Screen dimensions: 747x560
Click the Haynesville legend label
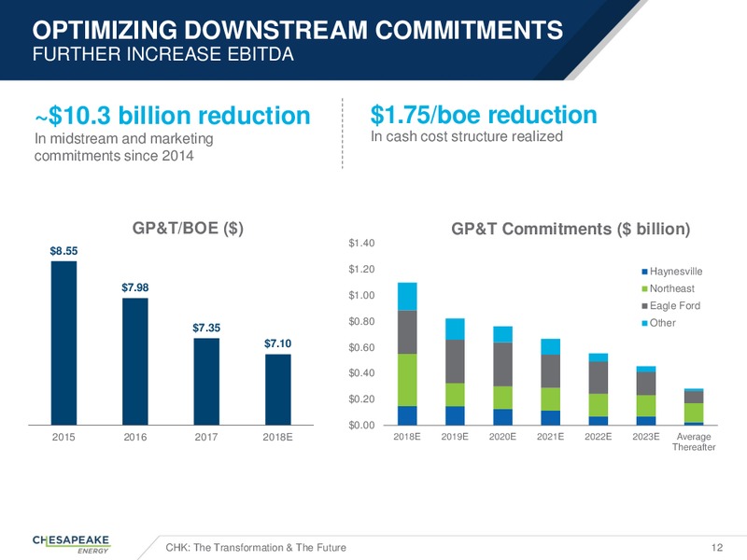coord(676,272)
